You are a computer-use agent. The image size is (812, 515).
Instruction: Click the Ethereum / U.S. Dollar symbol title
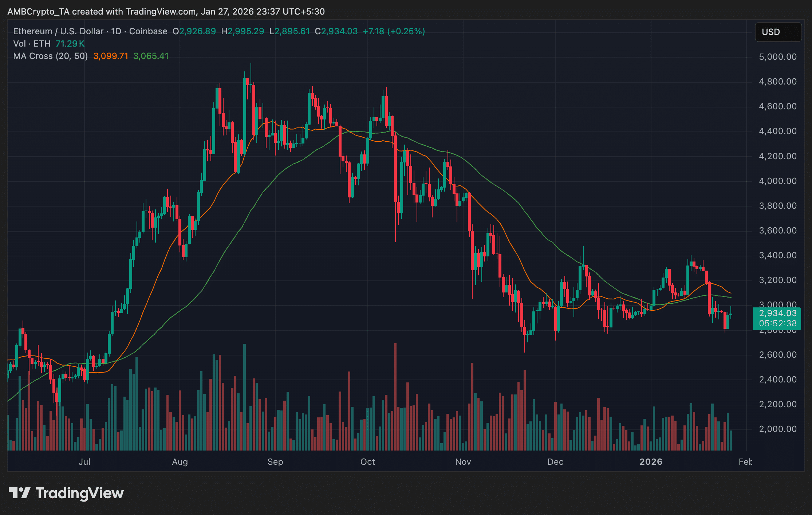(58, 31)
